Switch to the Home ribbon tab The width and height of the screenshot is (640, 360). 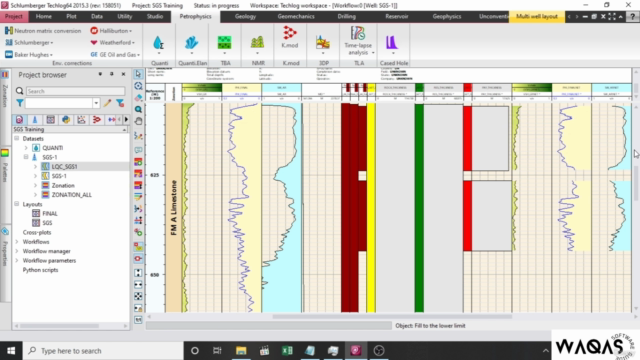pyautogui.click(x=43, y=16)
